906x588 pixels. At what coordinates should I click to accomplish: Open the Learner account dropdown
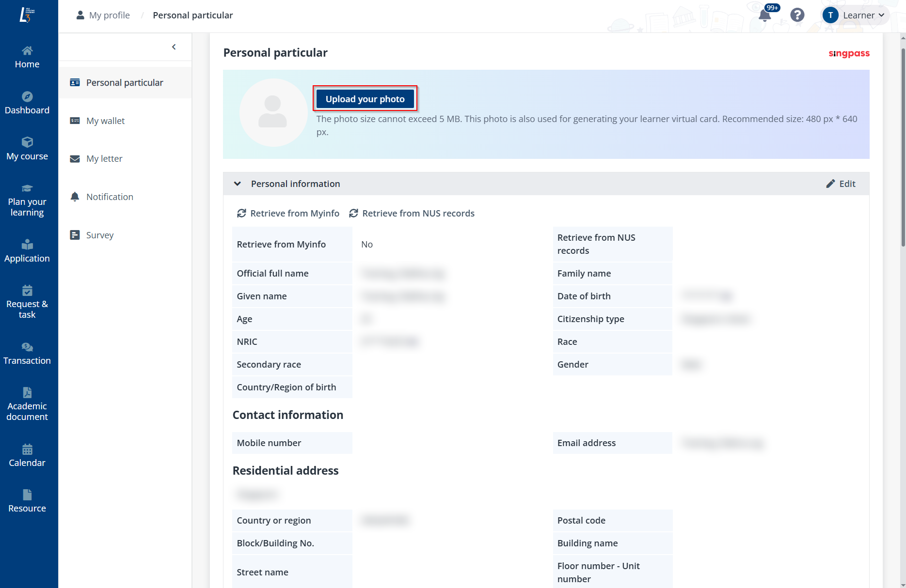click(856, 15)
